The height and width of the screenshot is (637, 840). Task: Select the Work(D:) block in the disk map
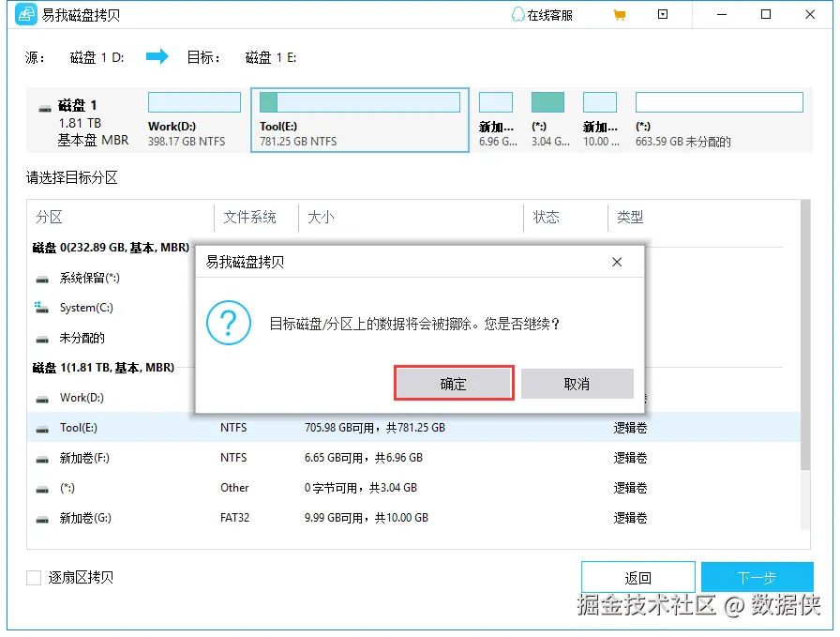click(x=194, y=101)
